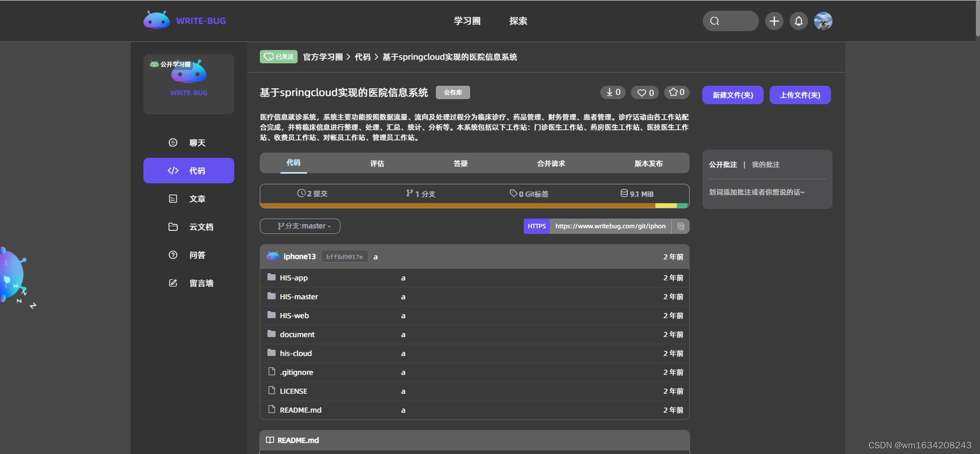The width and height of the screenshot is (980, 454).
Task: Click the yellow language bar segment
Action: point(666,206)
